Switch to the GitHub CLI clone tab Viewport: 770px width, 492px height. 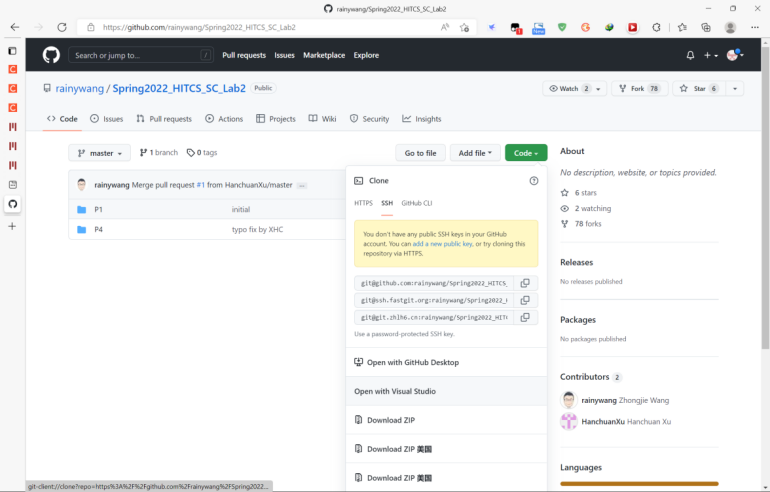pyautogui.click(x=416, y=203)
